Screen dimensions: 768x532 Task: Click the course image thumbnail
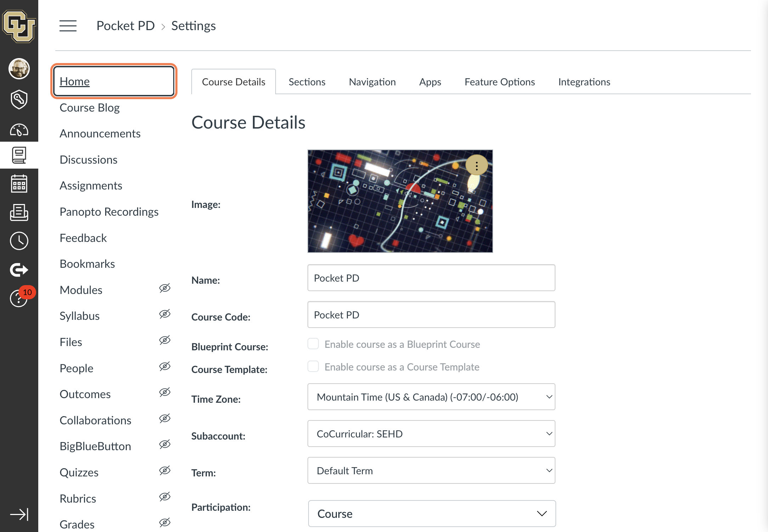(x=400, y=201)
